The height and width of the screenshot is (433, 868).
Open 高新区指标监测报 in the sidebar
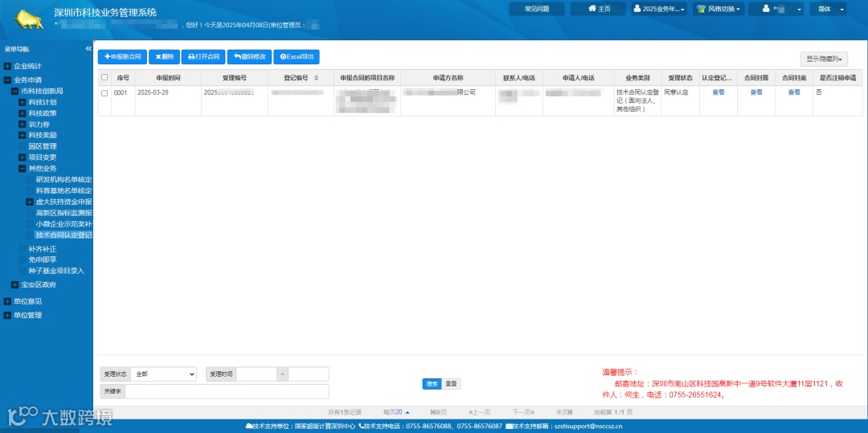click(x=63, y=213)
